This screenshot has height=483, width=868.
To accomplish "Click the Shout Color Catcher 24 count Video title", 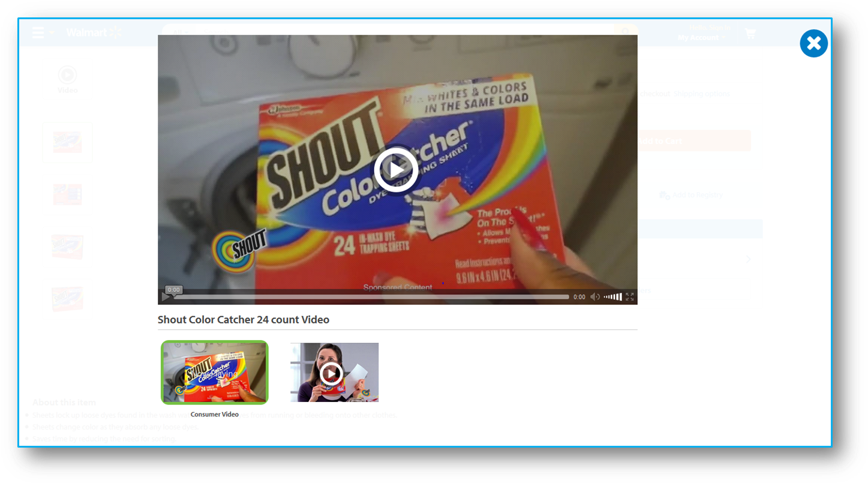I will pos(244,320).
